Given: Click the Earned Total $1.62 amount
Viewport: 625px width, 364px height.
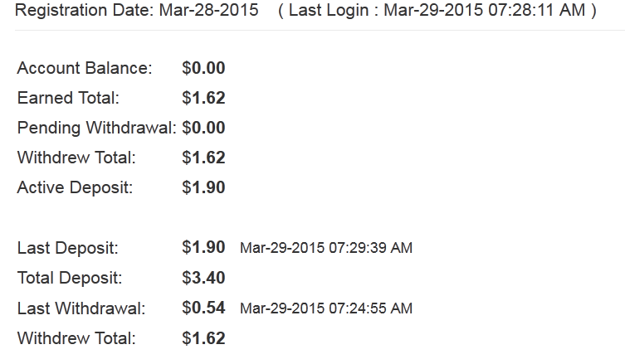Looking at the screenshot, I should pyautogui.click(x=203, y=98).
